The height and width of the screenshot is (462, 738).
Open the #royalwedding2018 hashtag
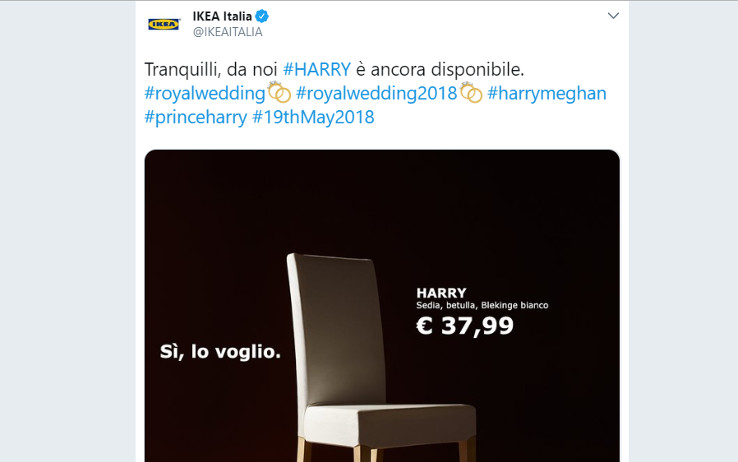click(x=377, y=94)
